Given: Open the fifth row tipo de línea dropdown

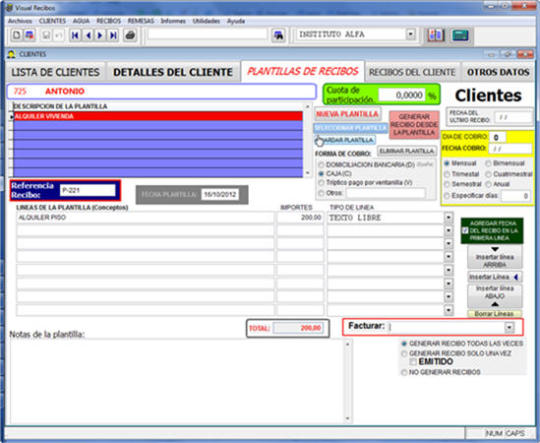Looking at the screenshot, I should (448, 270).
